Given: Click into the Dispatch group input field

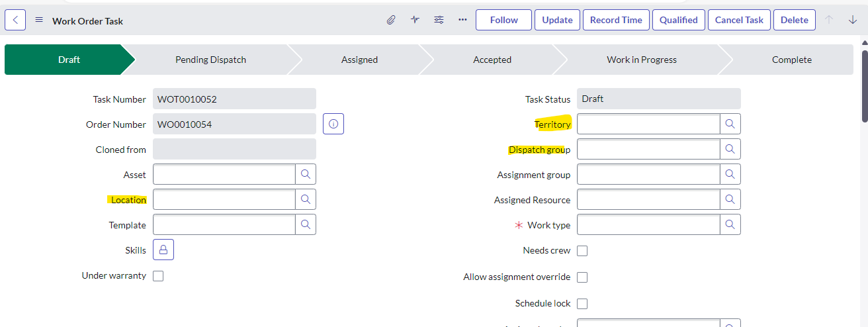Looking at the screenshot, I should click(x=648, y=149).
